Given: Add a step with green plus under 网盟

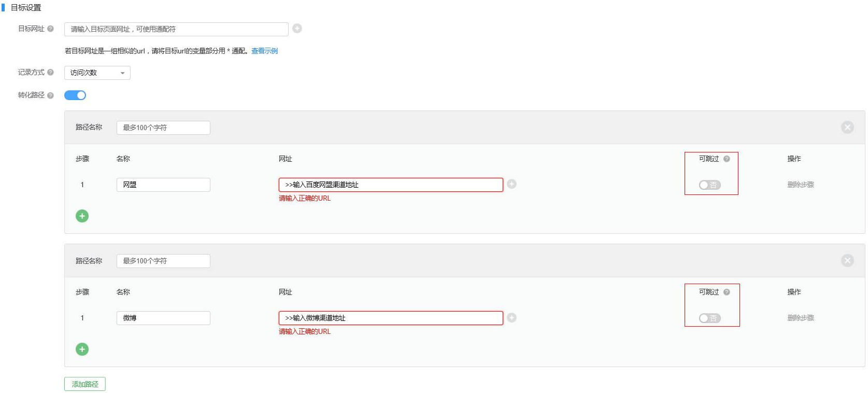Looking at the screenshot, I should tap(82, 216).
